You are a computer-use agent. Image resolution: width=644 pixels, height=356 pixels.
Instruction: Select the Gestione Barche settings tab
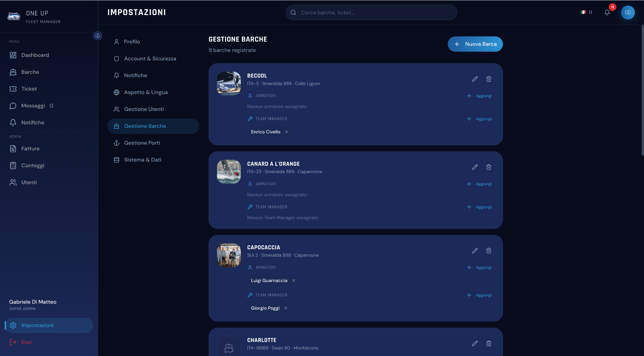coord(153,126)
